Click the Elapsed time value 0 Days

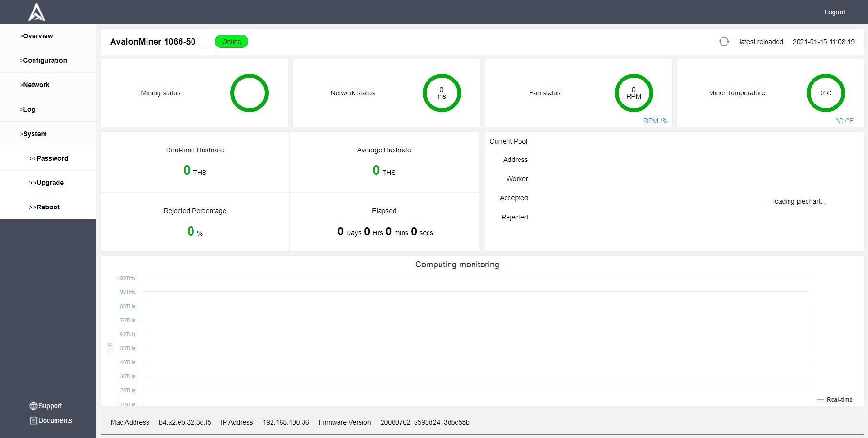pyautogui.click(x=349, y=232)
